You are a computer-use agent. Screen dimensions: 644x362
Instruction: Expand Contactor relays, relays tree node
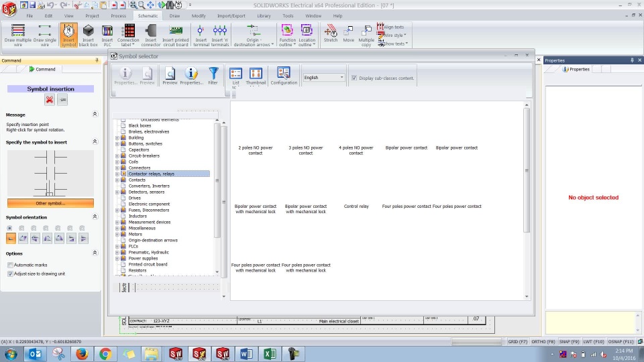tap(117, 174)
